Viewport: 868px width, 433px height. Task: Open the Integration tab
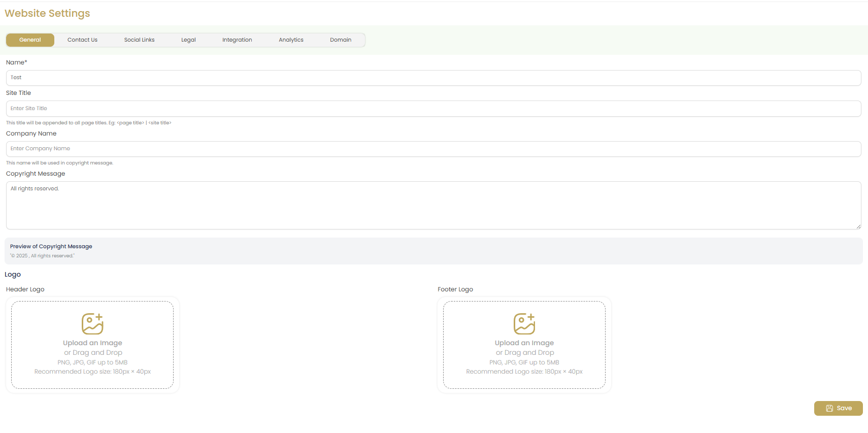coord(237,40)
